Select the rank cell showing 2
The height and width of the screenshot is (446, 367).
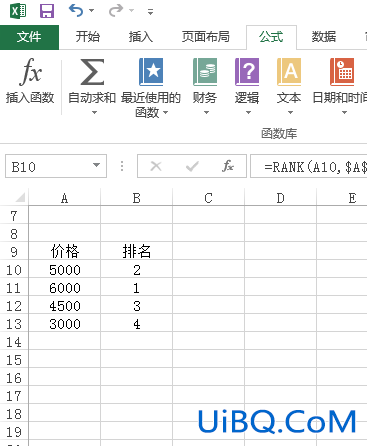(137, 270)
